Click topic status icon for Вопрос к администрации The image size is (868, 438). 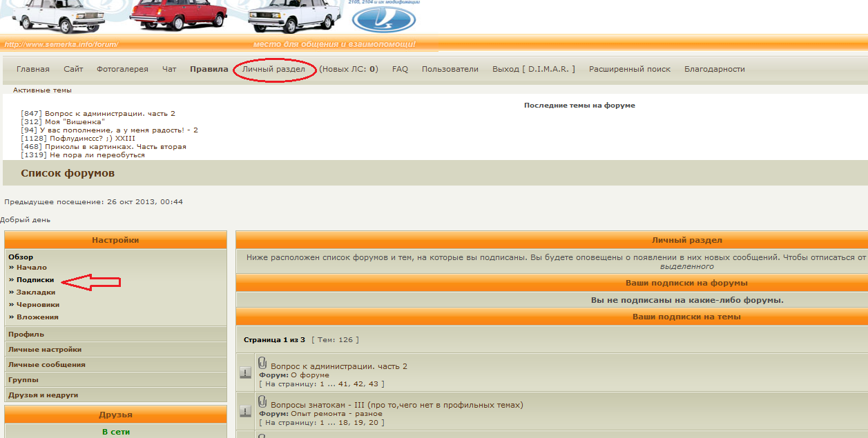coord(245,373)
